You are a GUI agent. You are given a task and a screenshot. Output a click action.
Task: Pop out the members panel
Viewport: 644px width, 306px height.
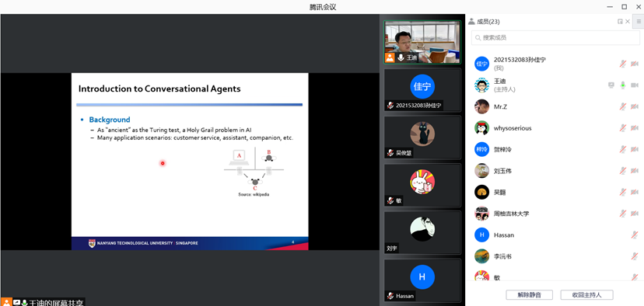(620, 22)
